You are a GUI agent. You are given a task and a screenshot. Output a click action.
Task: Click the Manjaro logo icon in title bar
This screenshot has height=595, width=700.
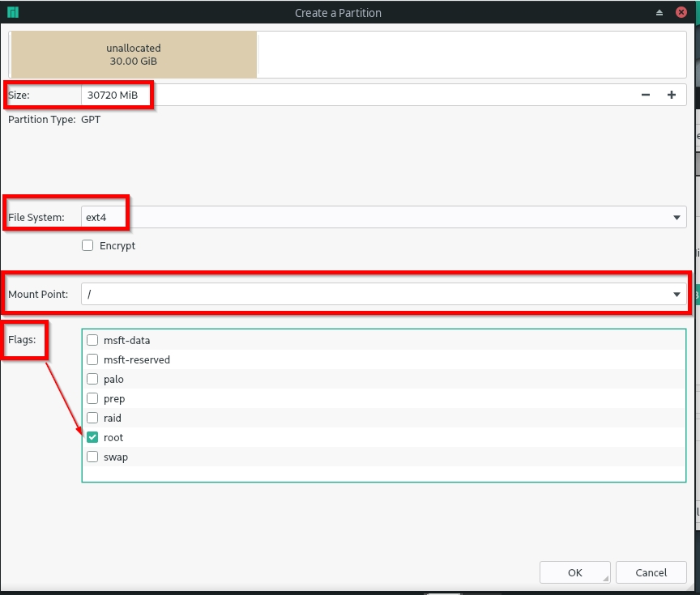coord(13,12)
